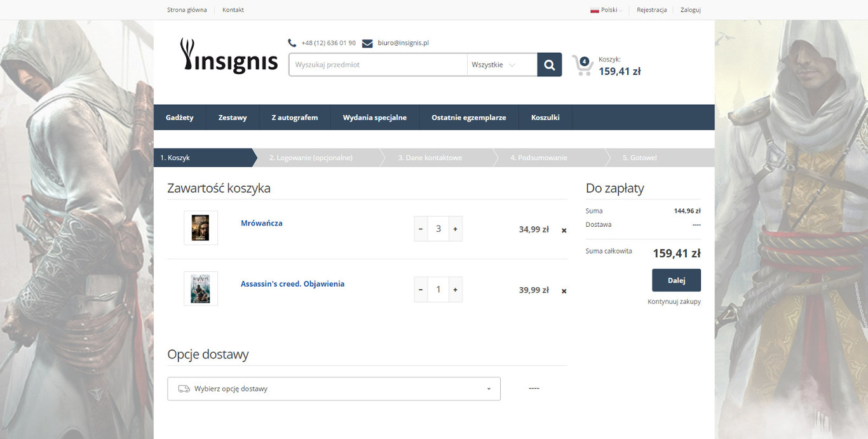Screen dimensions: 868x439
Task: Open the Mrówańcza book cover thumbnail
Action: (201, 228)
